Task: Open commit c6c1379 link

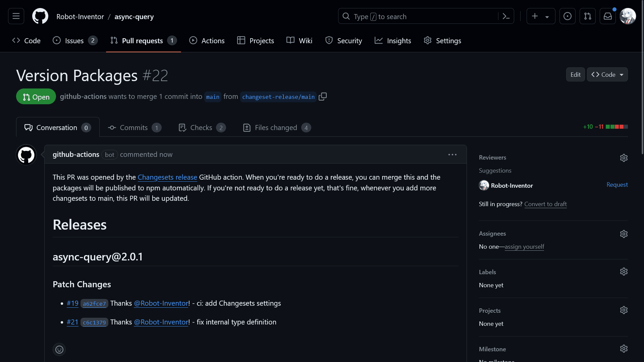Action: 94,322
